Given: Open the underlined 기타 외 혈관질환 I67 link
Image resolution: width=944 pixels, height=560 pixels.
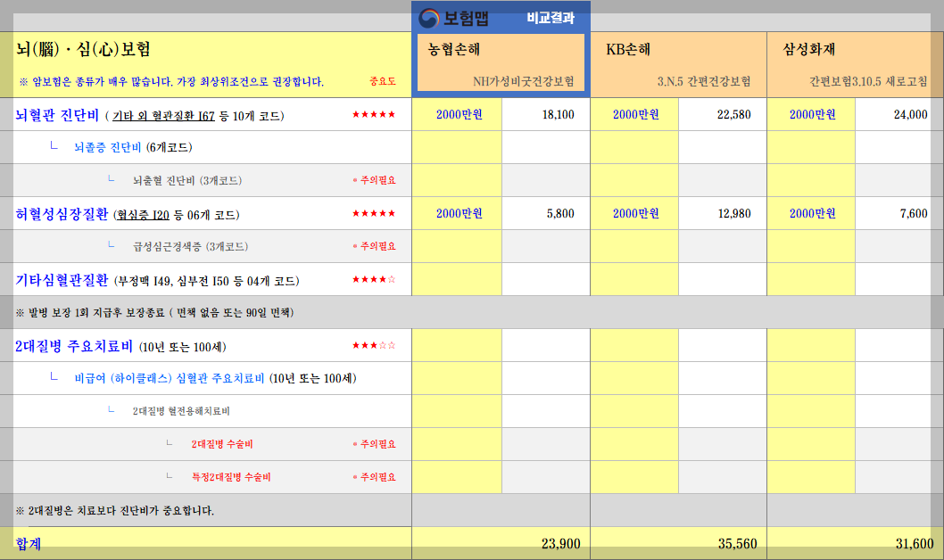Looking at the screenshot, I should (x=163, y=116).
